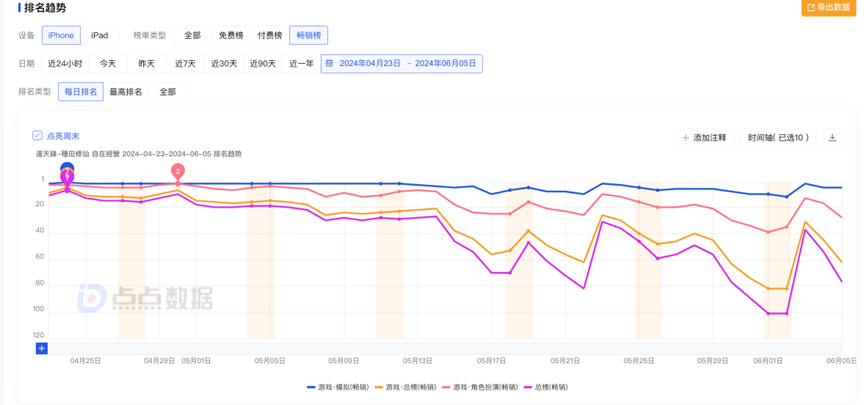Click the chart title text
This screenshot has height=405, width=864.
[139, 154]
